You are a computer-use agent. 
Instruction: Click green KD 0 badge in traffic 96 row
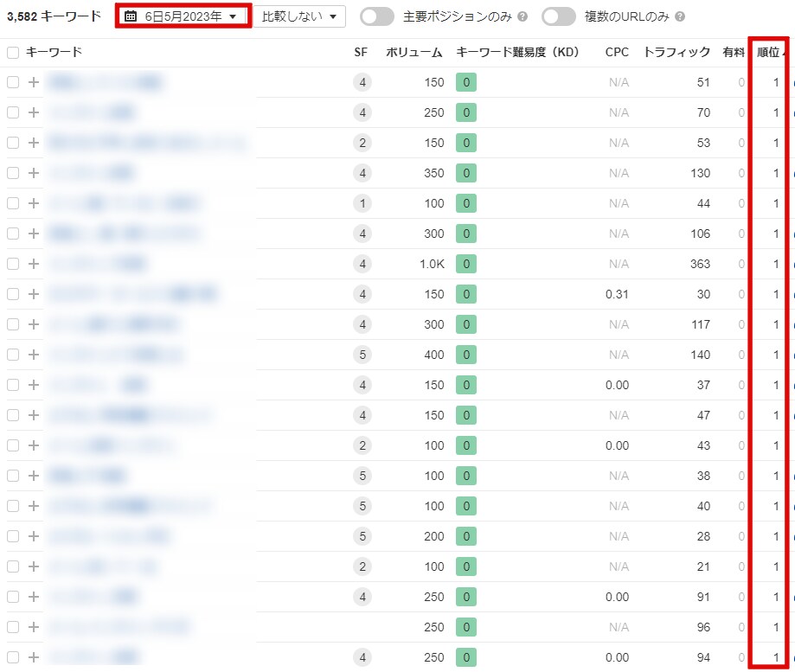(466, 627)
